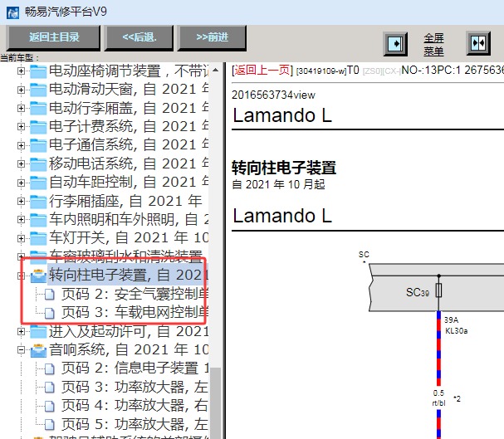Image resolution: width=504 pixels, height=439 pixels.
Task: Open 页码 4: 功率放大器 page
Action: pos(135,406)
